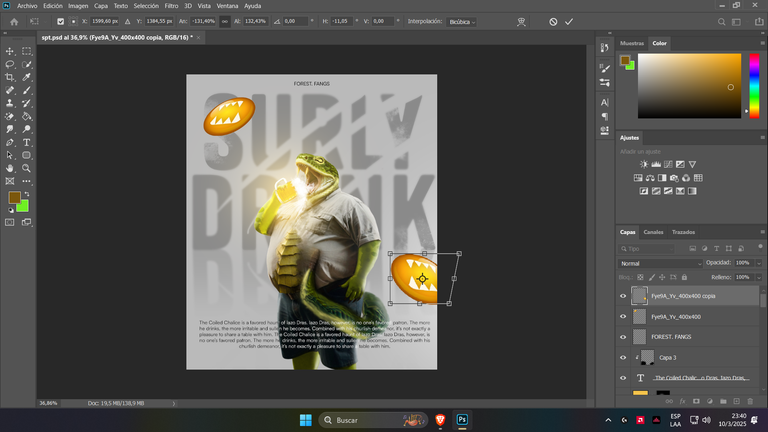Click the green background color swatch
Viewport: 768px width, 432px height.
(x=24, y=207)
